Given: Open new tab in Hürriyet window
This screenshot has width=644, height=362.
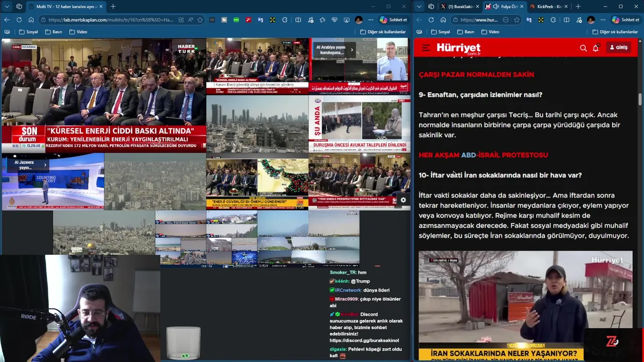Looking at the screenshot, I should tap(578, 7).
